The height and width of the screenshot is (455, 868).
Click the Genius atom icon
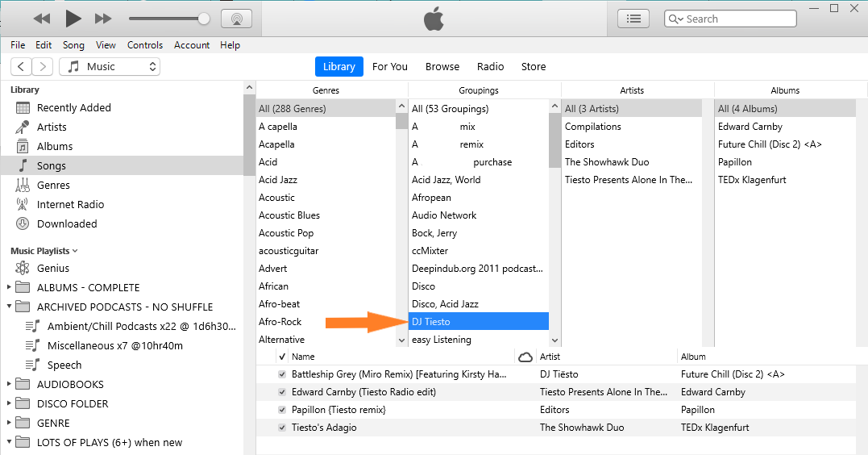click(23, 268)
